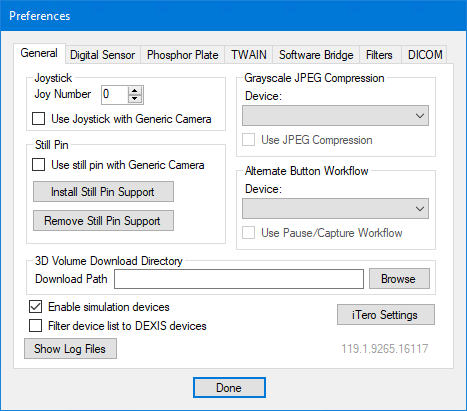Open iTero Settings
Screen dimensions: 467x411
coord(386,314)
